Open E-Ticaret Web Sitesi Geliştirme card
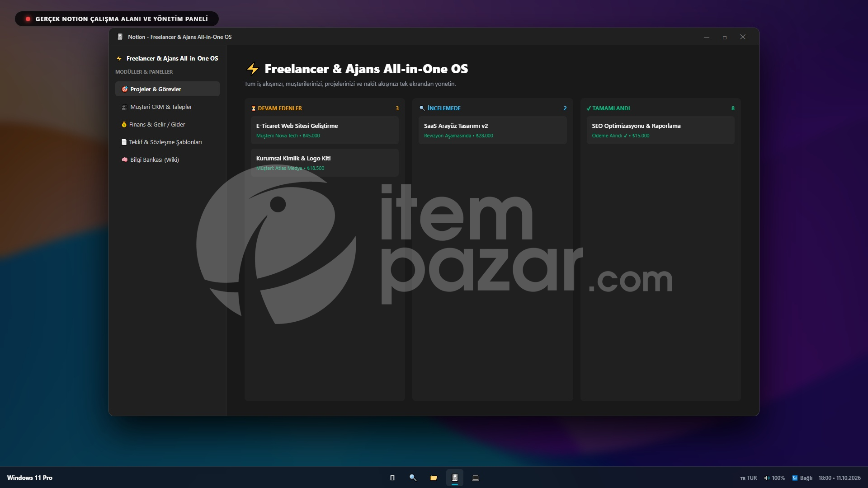The height and width of the screenshot is (488, 868). coord(325,130)
